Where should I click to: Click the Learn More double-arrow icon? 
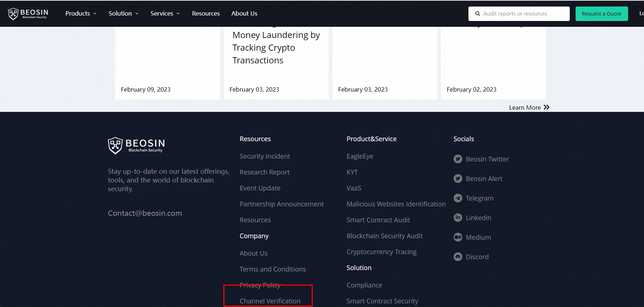click(547, 107)
